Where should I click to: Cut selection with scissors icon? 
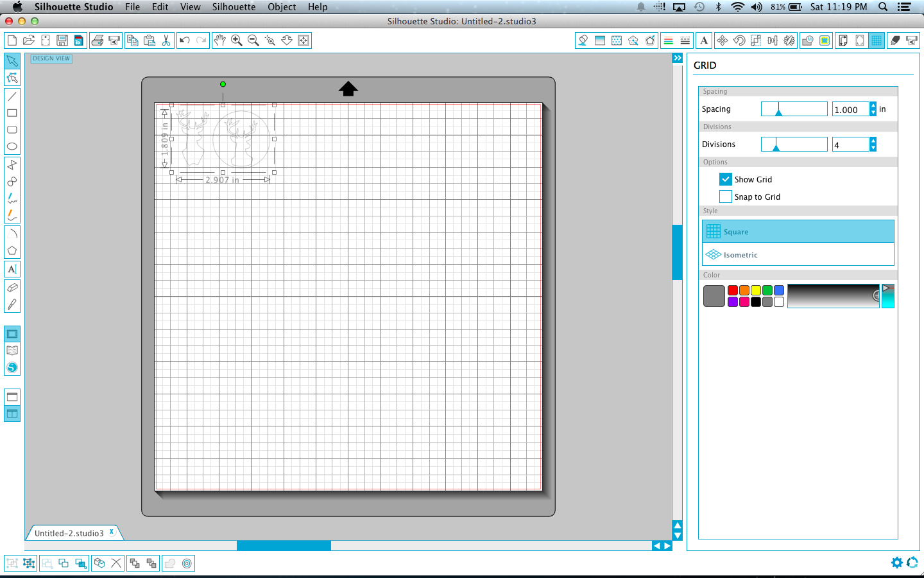[x=166, y=40]
